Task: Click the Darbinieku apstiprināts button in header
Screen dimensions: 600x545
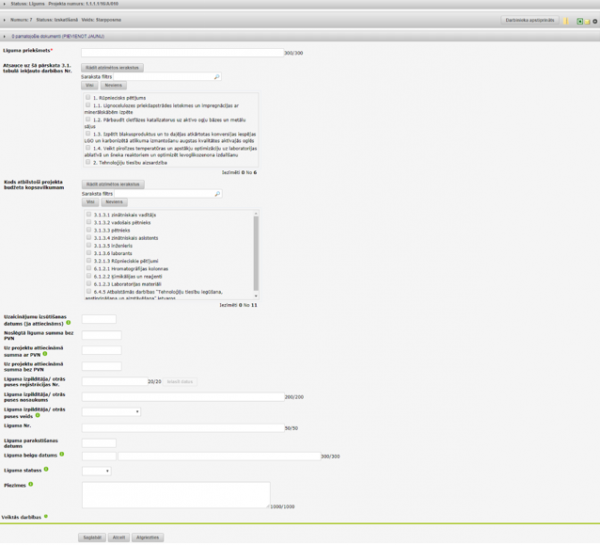Action: 527,21
